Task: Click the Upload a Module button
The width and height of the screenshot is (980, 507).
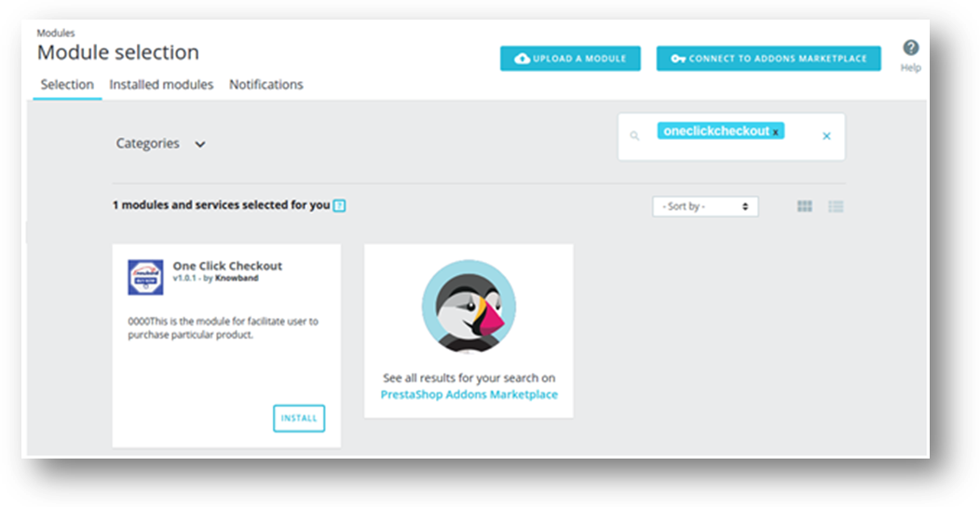Action: pos(570,58)
